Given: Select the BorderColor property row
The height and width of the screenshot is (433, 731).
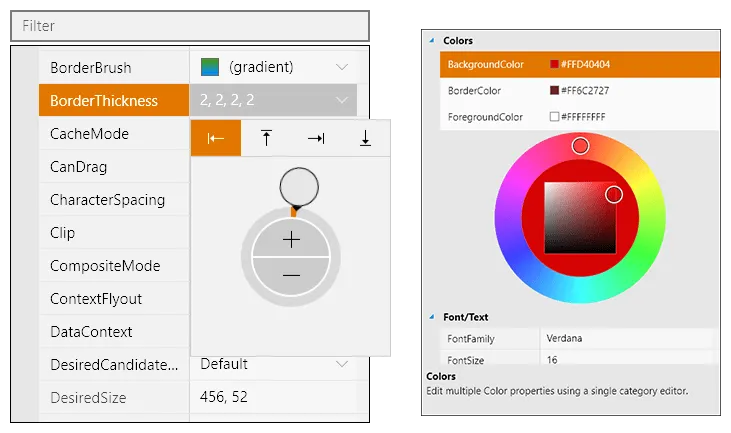Looking at the screenshot, I should [x=579, y=90].
